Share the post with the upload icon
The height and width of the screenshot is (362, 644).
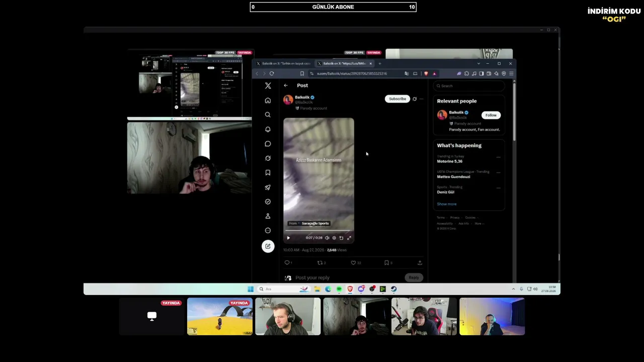(420, 262)
